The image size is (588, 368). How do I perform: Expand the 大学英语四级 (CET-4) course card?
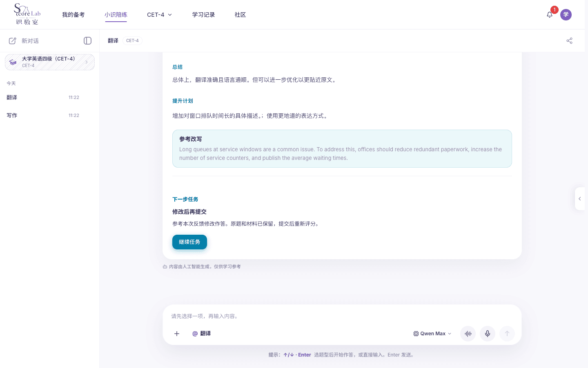coord(50,62)
